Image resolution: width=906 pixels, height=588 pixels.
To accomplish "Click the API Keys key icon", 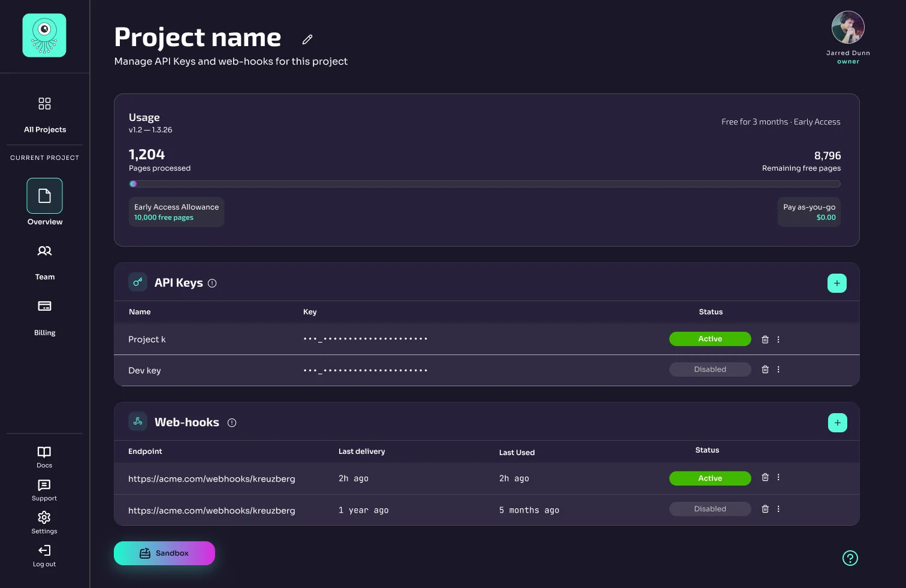I will (x=138, y=282).
